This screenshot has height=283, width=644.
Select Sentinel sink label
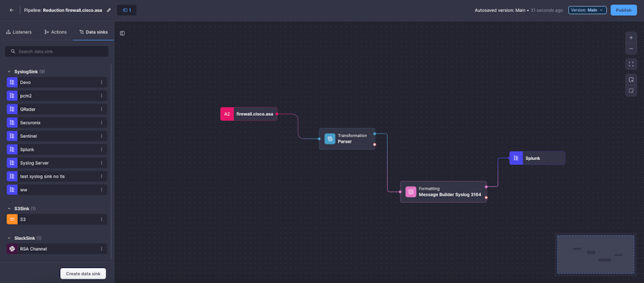tap(29, 136)
